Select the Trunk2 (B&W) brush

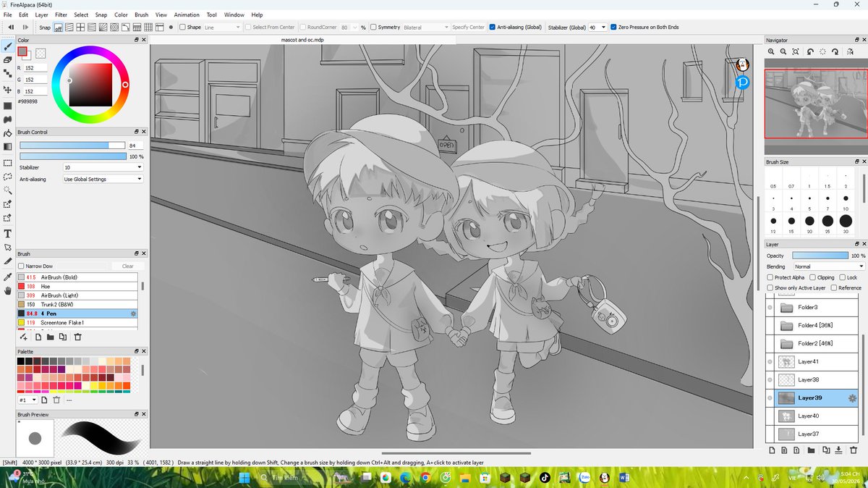(77, 304)
